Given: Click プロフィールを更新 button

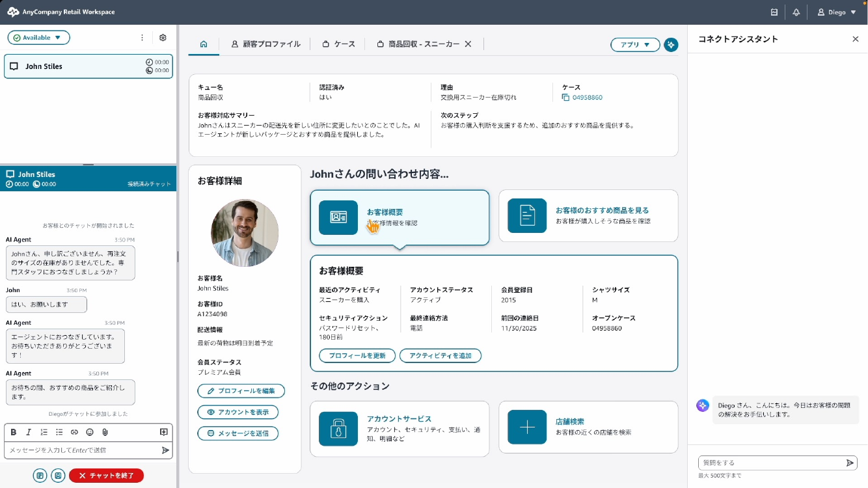Looking at the screenshot, I should [x=357, y=356].
